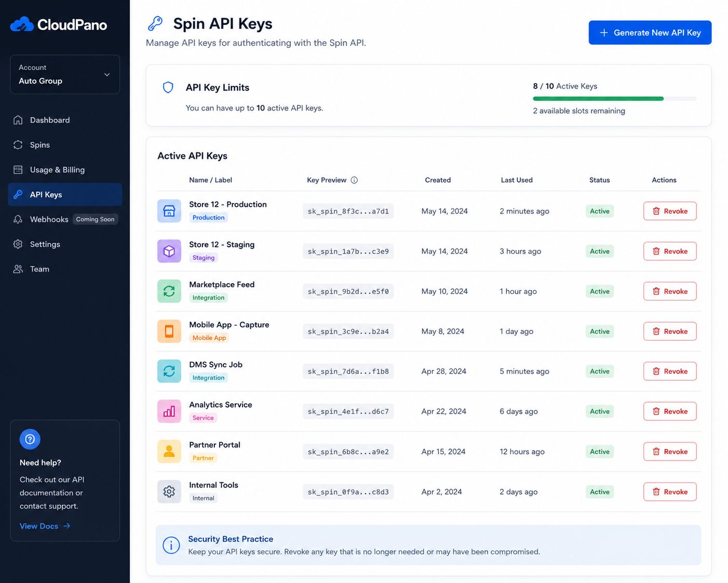Click the Name / Label column header
This screenshot has height=583, width=728.
coord(210,180)
